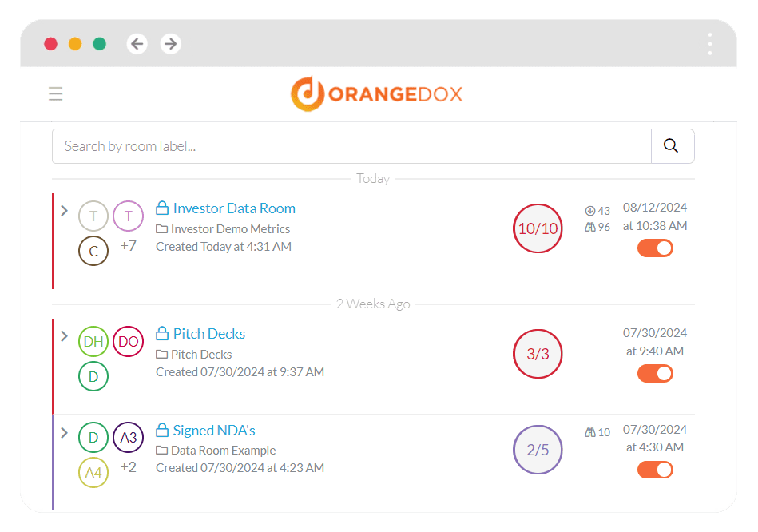This screenshot has width=758, height=532.
Task: Click the +7 more users indicator
Action: coord(128,246)
